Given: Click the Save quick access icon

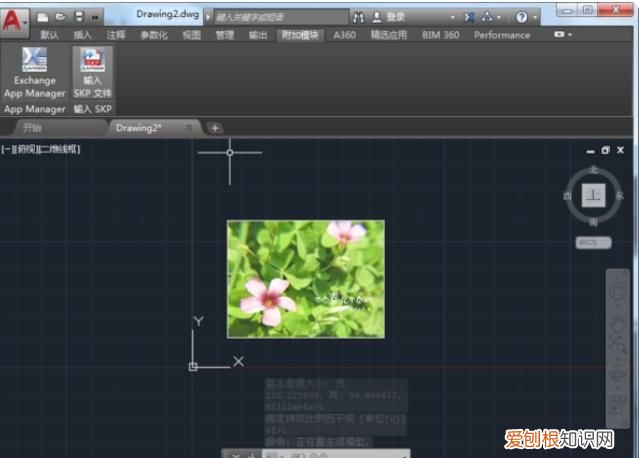Looking at the screenshot, I should pyautogui.click(x=79, y=17).
